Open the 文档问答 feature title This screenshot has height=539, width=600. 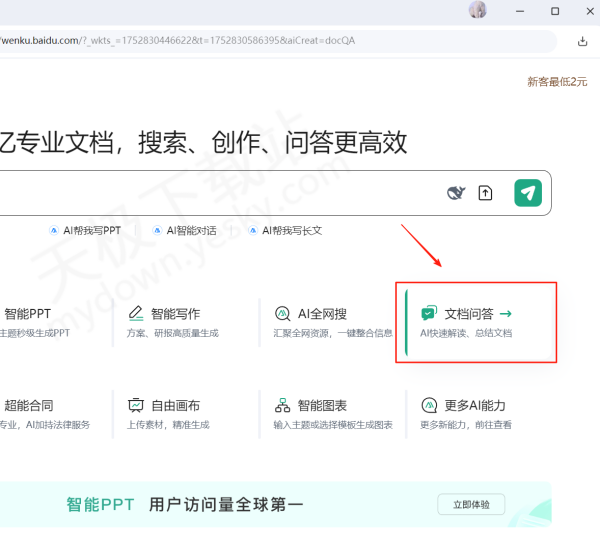469,314
